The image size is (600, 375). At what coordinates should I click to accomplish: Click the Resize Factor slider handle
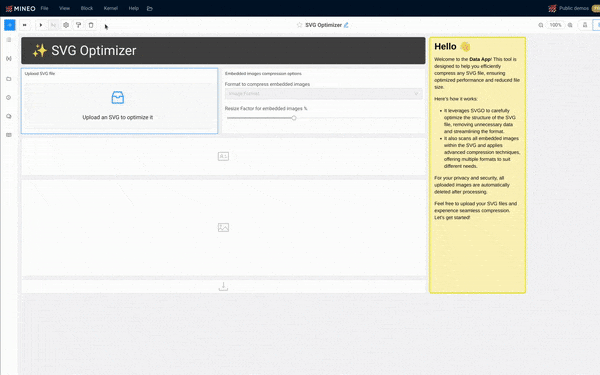tap(294, 118)
